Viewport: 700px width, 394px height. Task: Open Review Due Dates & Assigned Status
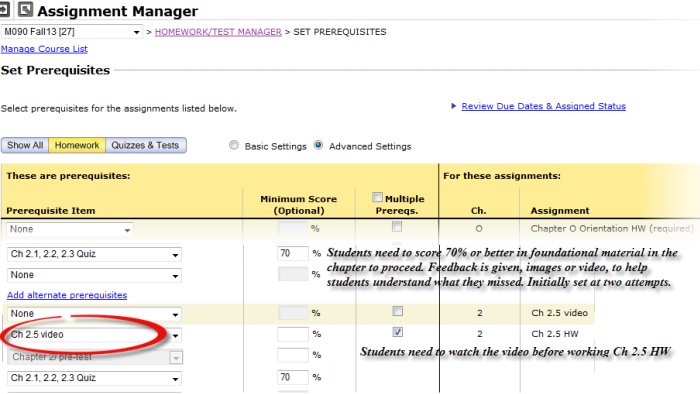pyautogui.click(x=543, y=106)
